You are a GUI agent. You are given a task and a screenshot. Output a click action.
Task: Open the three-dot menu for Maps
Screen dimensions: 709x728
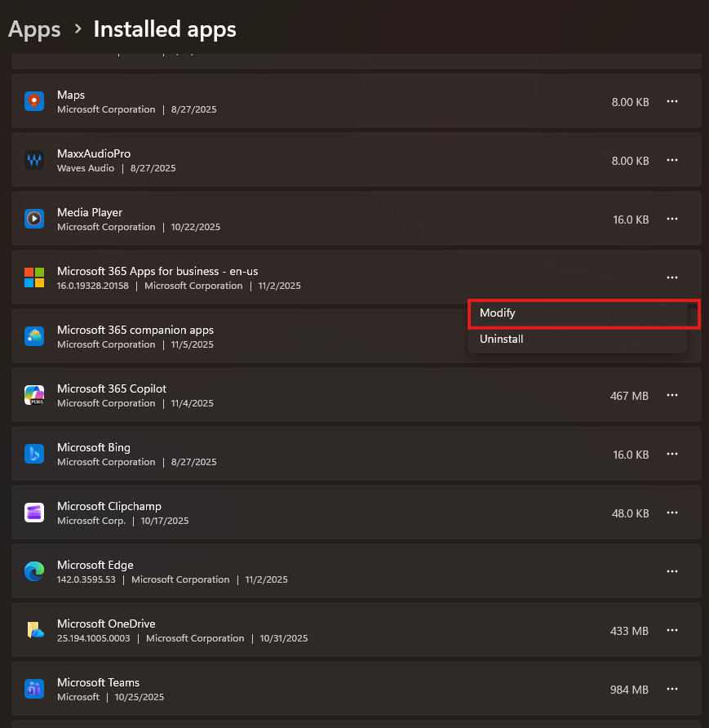point(672,101)
